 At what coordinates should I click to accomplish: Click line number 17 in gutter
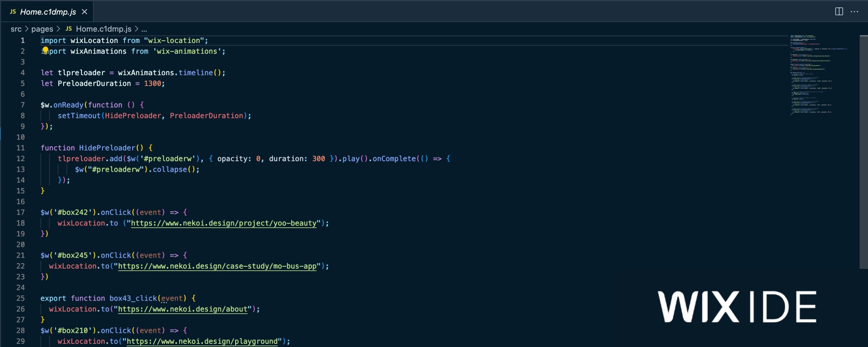click(x=21, y=212)
